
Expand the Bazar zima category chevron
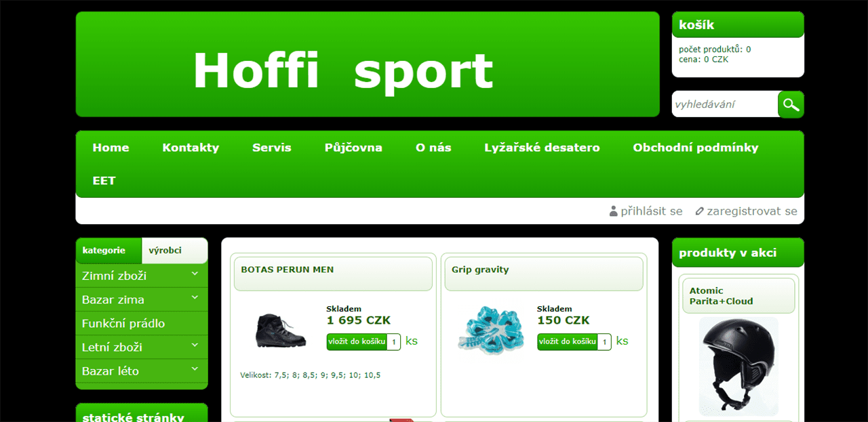[195, 297]
